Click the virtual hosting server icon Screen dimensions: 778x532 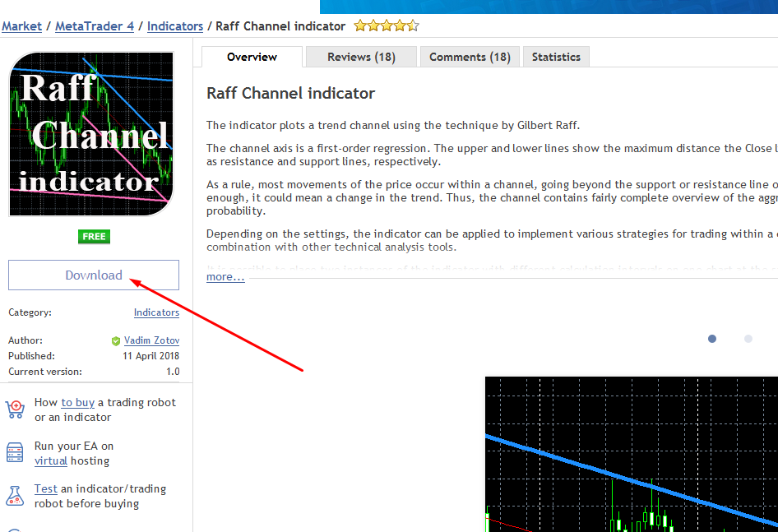(15, 452)
